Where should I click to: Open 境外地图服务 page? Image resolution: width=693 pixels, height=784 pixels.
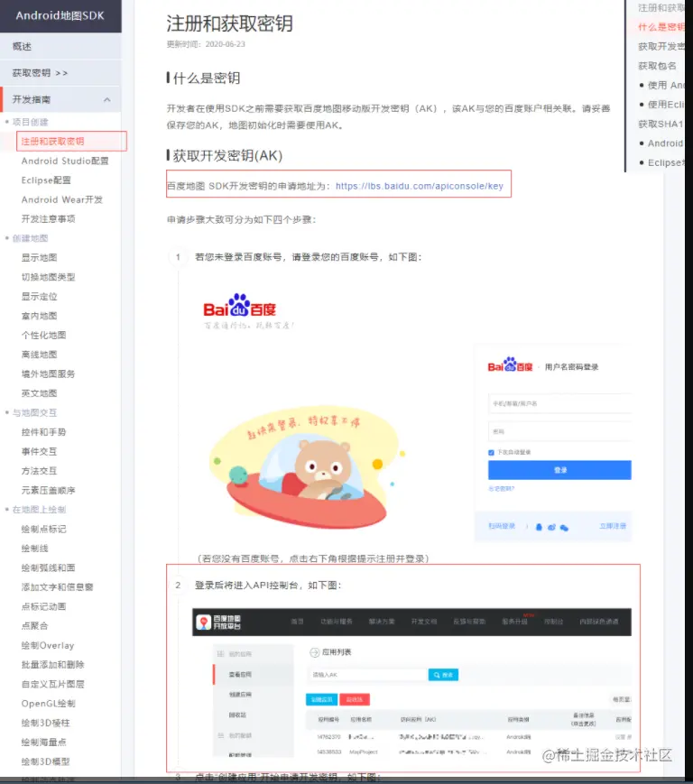(x=48, y=374)
